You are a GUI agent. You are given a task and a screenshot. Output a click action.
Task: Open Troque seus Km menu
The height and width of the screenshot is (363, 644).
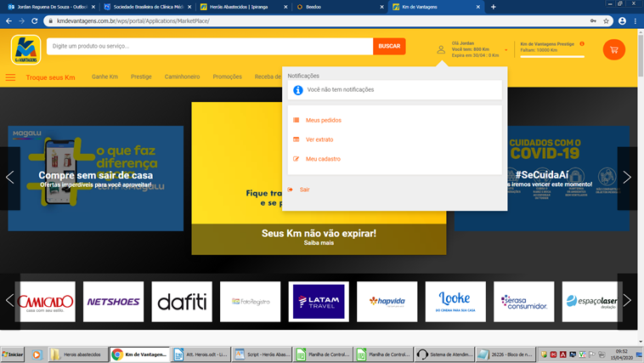coord(50,77)
